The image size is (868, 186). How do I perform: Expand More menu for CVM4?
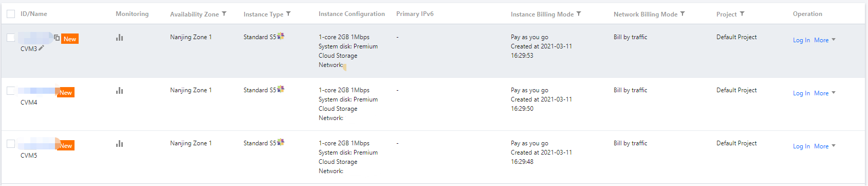click(824, 93)
